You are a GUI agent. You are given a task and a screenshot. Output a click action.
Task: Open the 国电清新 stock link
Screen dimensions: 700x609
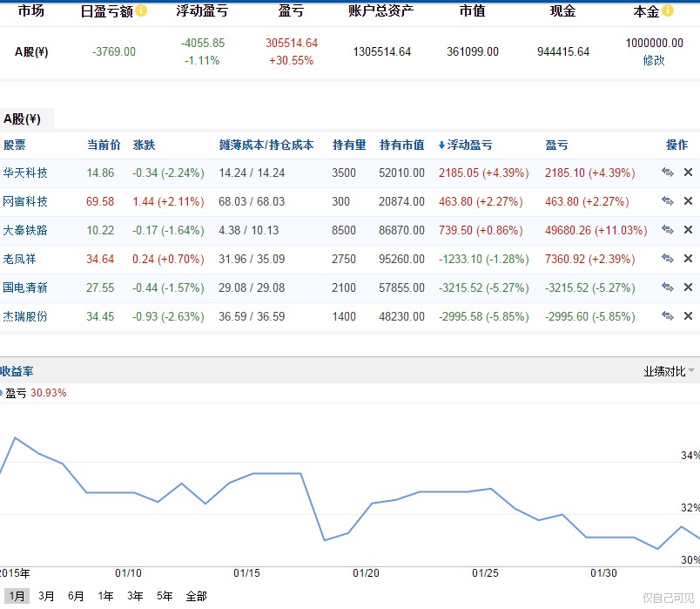[x=25, y=288]
